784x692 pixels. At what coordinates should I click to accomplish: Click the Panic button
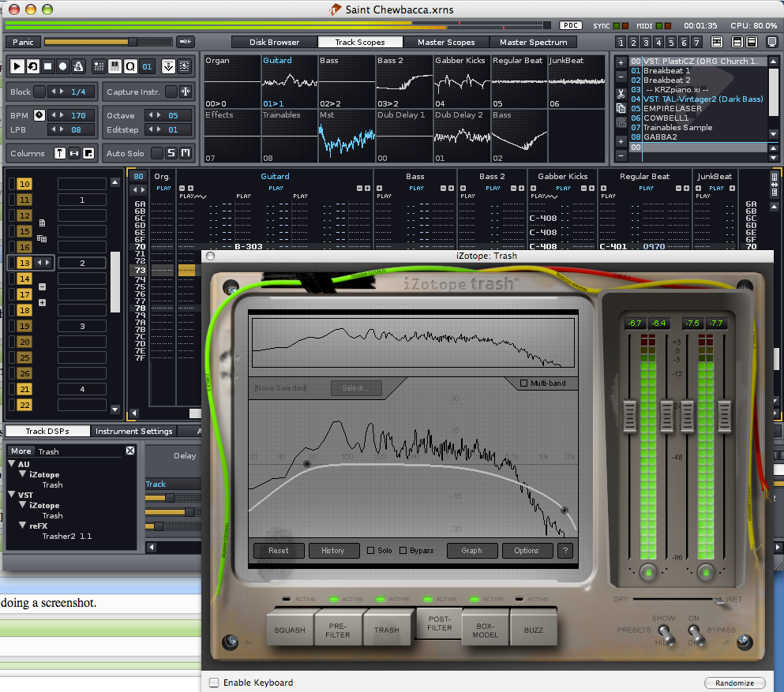coord(23,42)
